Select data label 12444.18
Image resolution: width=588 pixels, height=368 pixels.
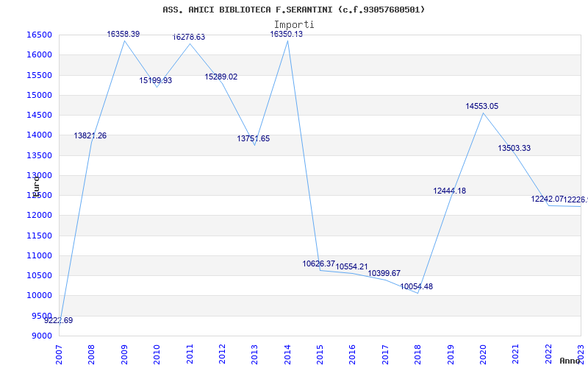pyautogui.click(x=450, y=191)
